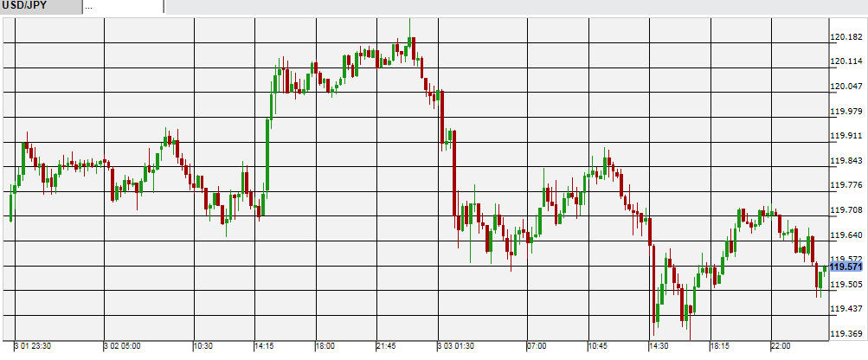Select the 119.640 price axis label

point(846,235)
